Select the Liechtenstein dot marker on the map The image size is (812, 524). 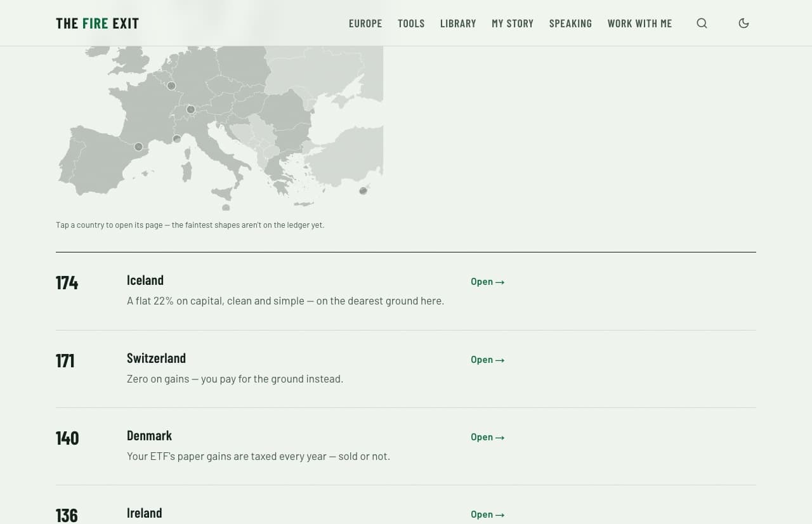(191, 110)
